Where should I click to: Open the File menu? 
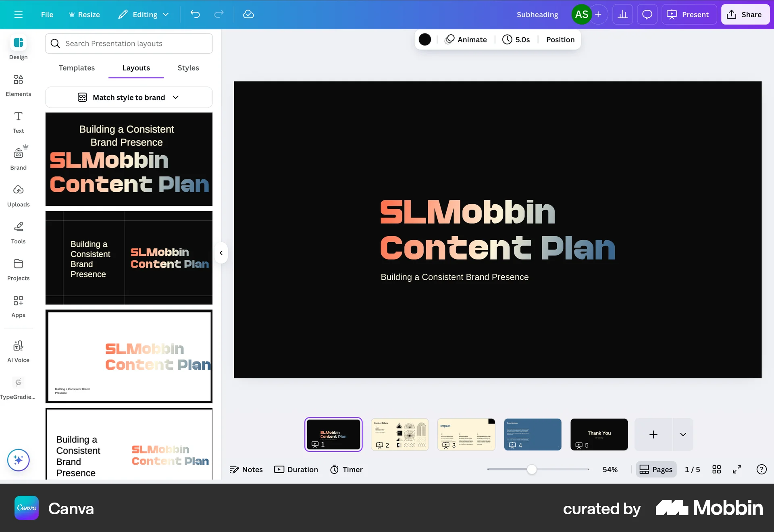pos(47,14)
